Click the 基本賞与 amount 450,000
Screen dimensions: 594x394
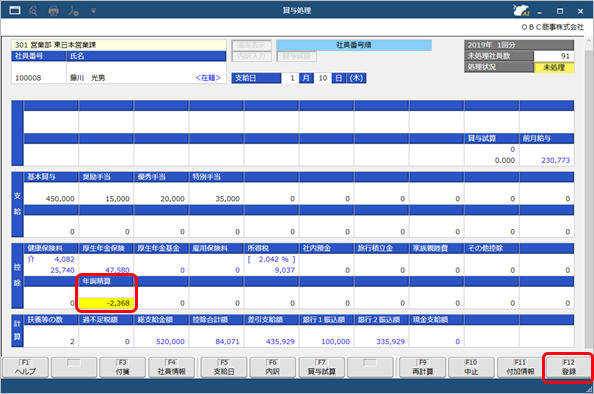pyautogui.click(x=60, y=199)
